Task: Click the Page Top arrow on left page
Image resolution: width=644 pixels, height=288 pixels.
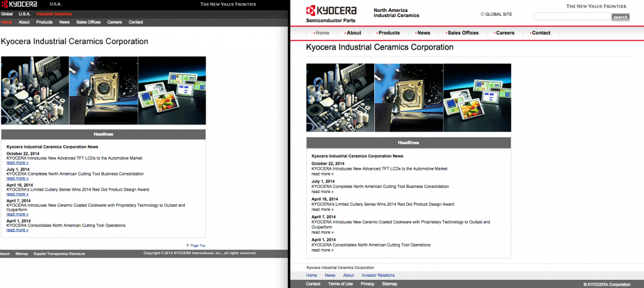Action: (187, 245)
